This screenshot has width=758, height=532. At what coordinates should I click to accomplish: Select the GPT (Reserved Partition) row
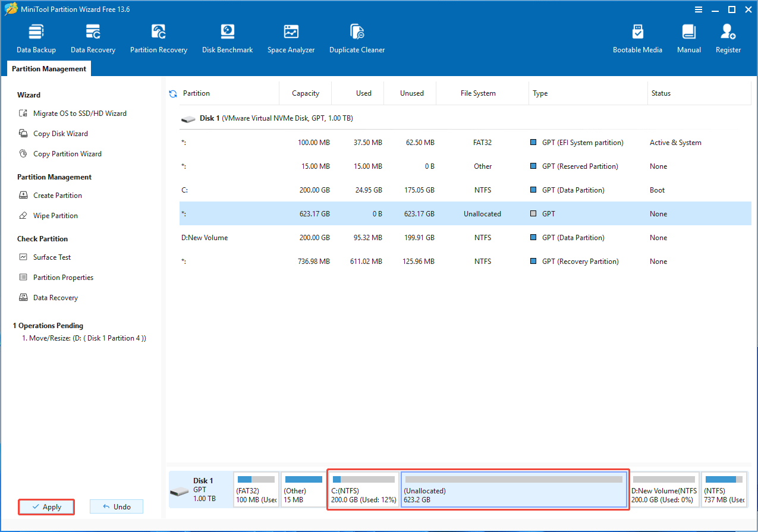pyautogui.click(x=465, y=166)
